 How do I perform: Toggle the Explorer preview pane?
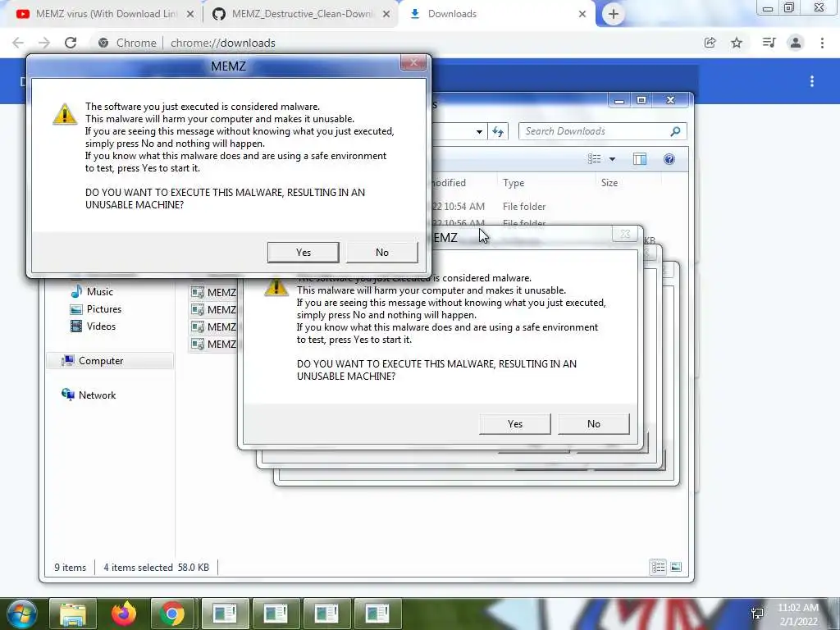640,158
